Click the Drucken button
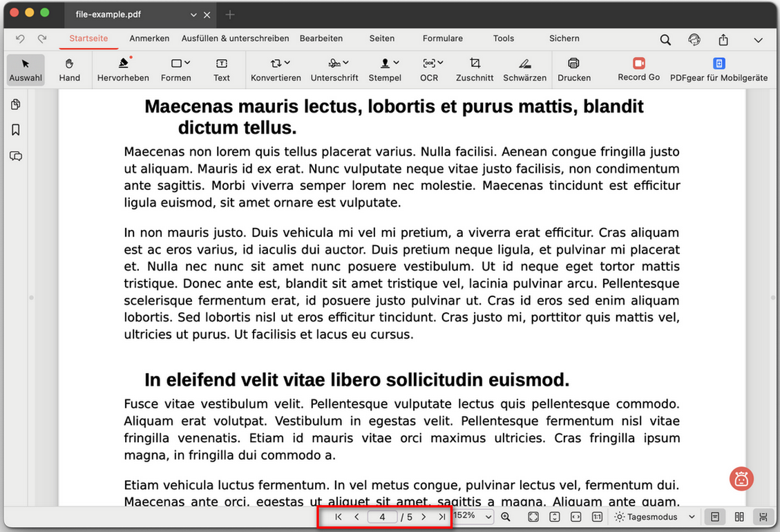This screenshot has height=532, width=780. (573, 69)
